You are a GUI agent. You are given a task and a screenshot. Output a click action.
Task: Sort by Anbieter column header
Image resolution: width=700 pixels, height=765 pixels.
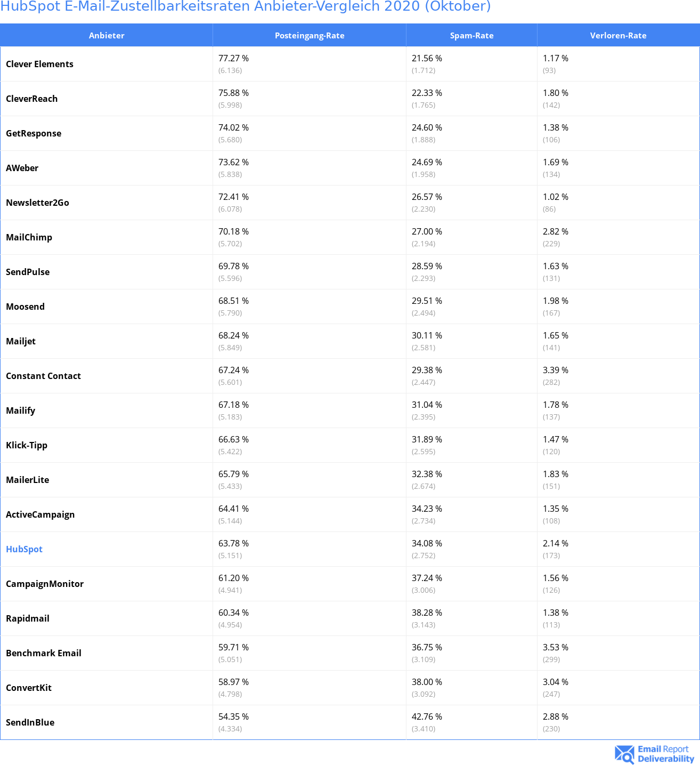(x=107, y=35)
